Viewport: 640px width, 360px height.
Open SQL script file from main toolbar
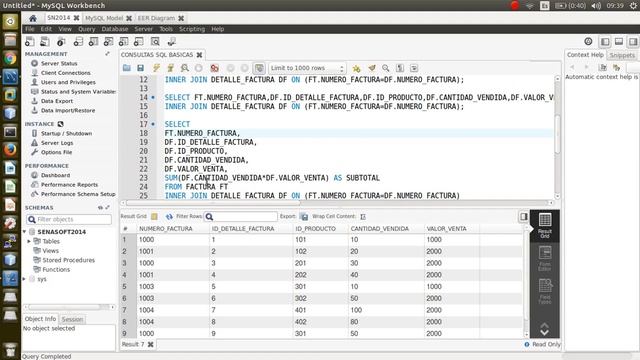(x=45, y=41)
